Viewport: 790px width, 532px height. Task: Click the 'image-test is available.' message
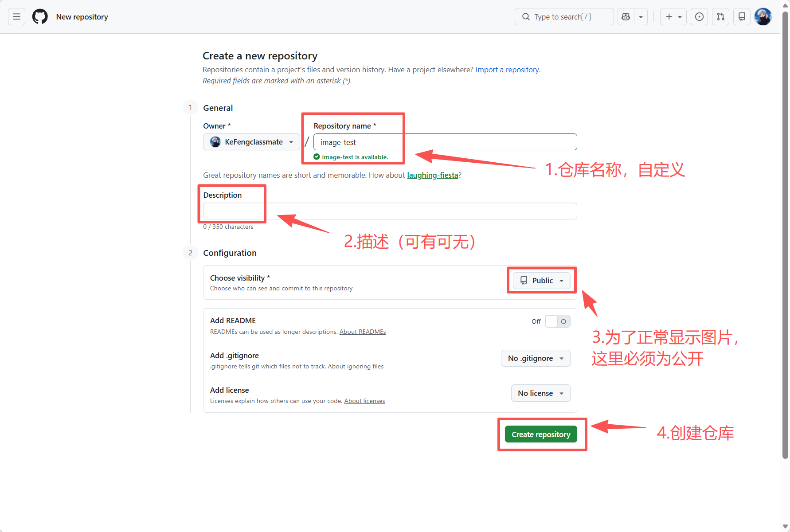(x=355, y=157)
